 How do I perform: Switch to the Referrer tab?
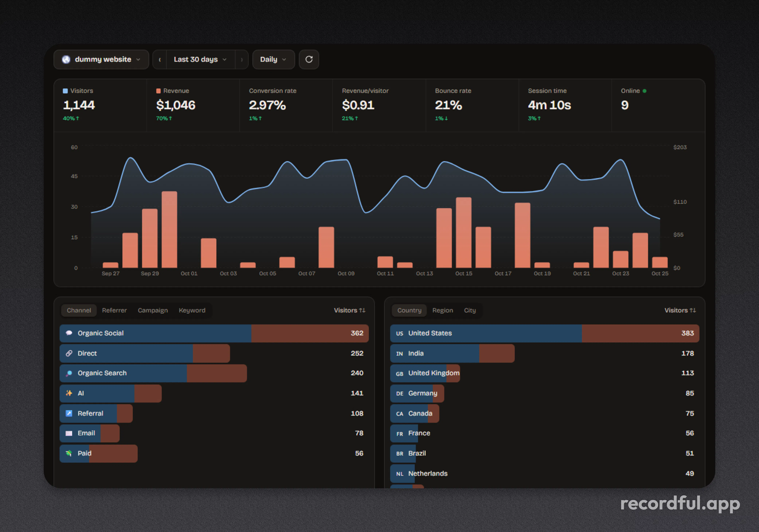pos(114,310)
